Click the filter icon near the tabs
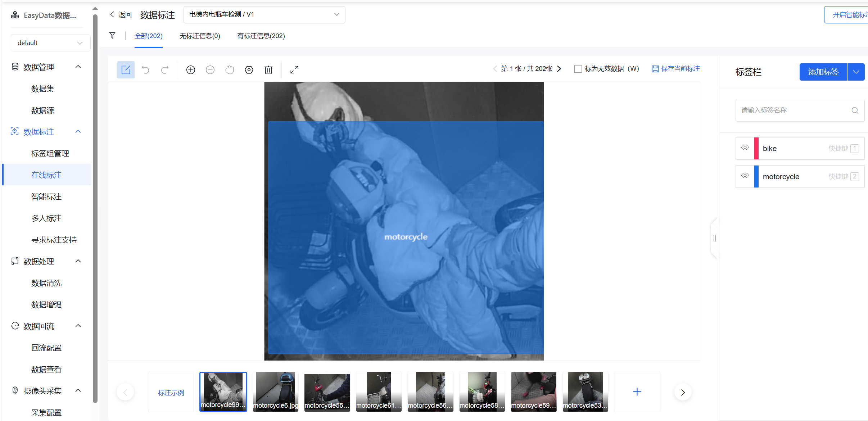 (x=112, y=35)
